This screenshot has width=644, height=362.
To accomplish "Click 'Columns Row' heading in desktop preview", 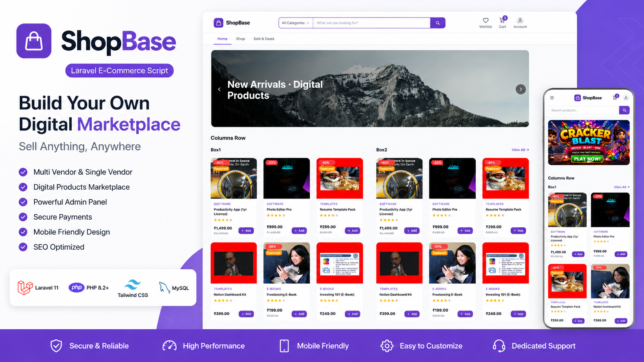I will [x=228, y=138].
